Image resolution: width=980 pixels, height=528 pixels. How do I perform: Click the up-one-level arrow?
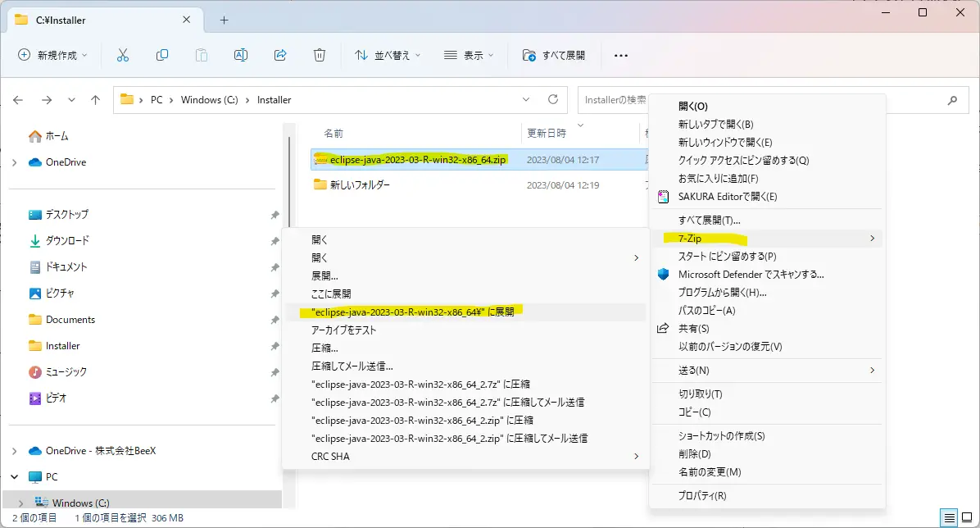click(x=95, y=99)
